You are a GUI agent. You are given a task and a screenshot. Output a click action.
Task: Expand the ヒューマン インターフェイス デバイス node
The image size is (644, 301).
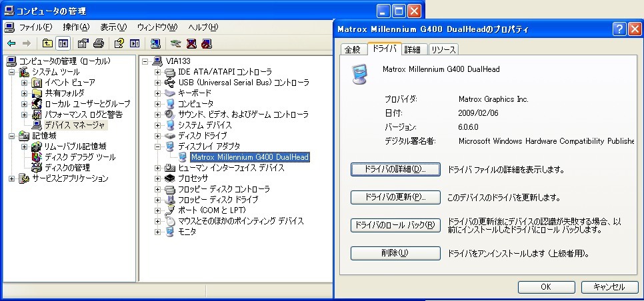[x=158, y=168]
